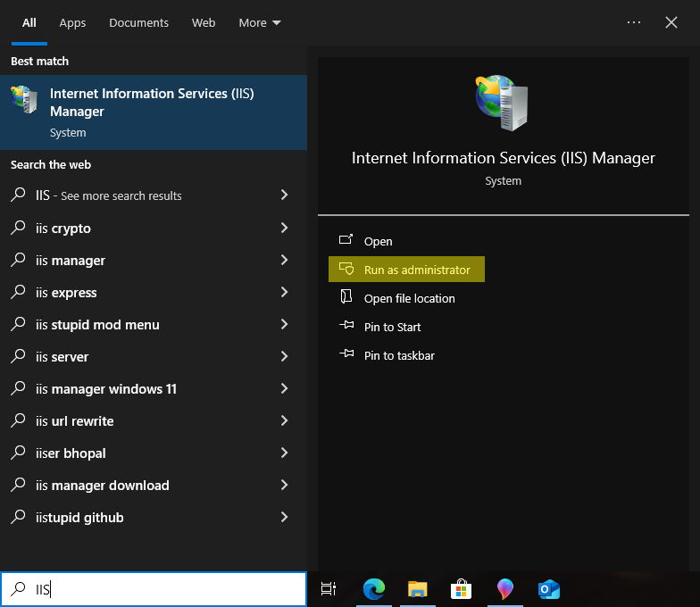Image resolution: width=700 pixels, height=607 pixels.
Task: Open Task View from the taskbar
Action: (329, 589)
